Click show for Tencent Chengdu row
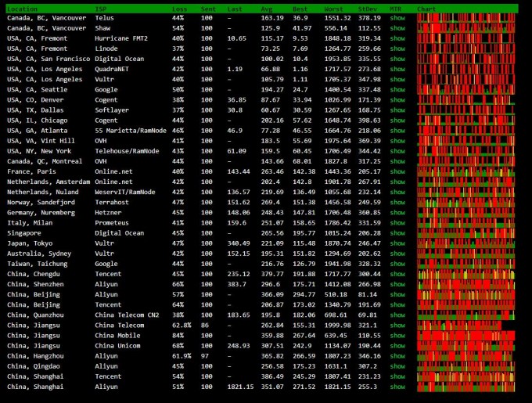Screen dimensions: 532x403 tap(397, 274)
